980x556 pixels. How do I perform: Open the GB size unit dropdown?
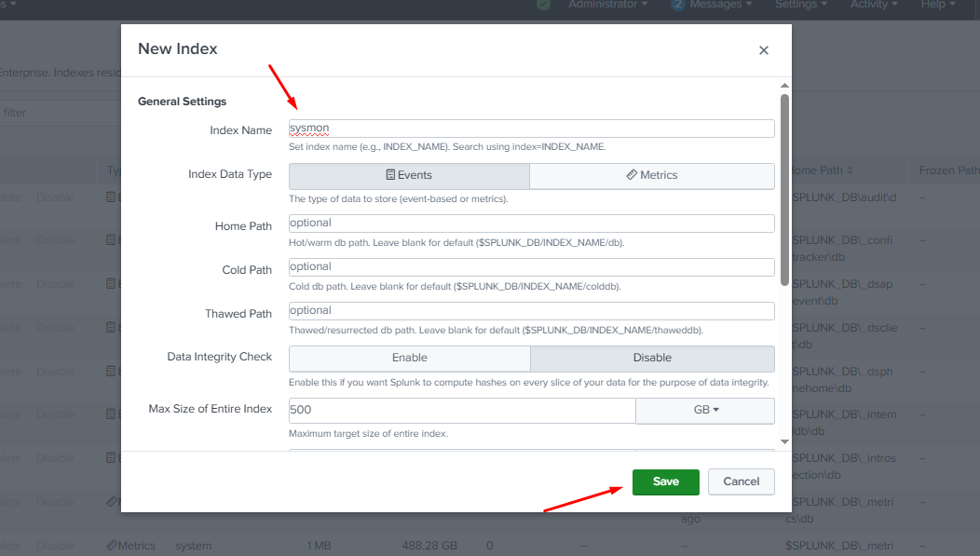(x=705, y=410)
